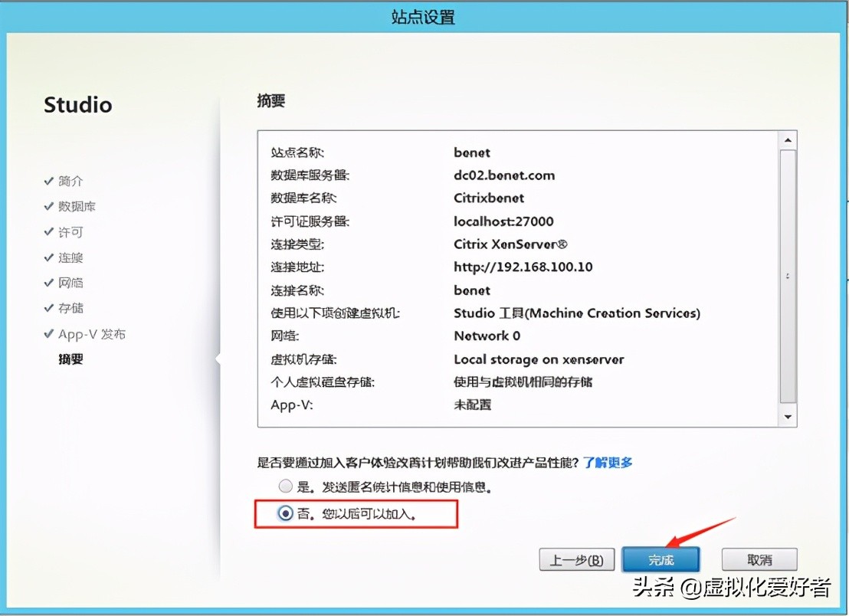Image resolution: width=849 pixels, height=616 pixels.
Task: Select the 否 join later radio button
Action: pos(285,513)
